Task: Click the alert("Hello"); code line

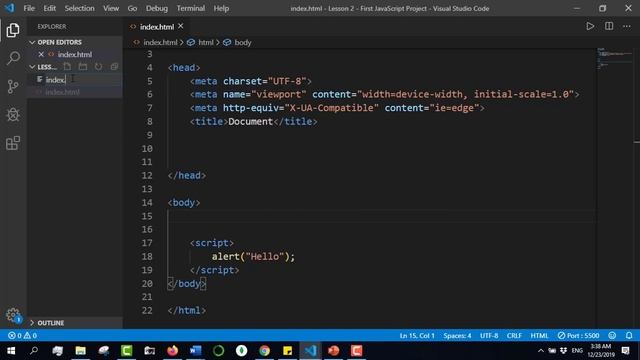Action: click(x=253, y=256)
